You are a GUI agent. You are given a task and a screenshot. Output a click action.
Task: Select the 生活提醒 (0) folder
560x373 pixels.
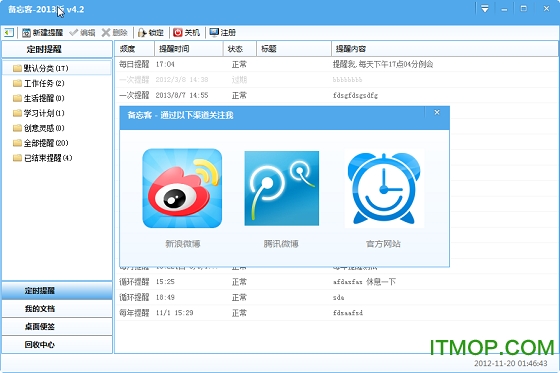point(57,98)
